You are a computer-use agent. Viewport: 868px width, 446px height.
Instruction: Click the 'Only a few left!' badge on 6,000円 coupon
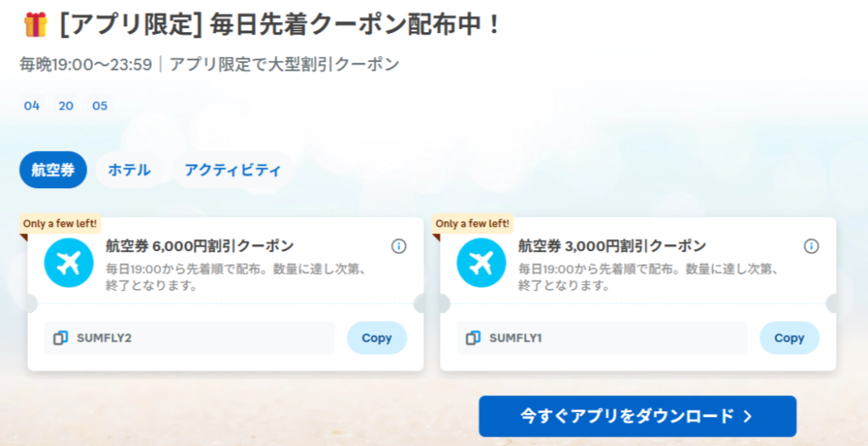[x=60, y=224]
